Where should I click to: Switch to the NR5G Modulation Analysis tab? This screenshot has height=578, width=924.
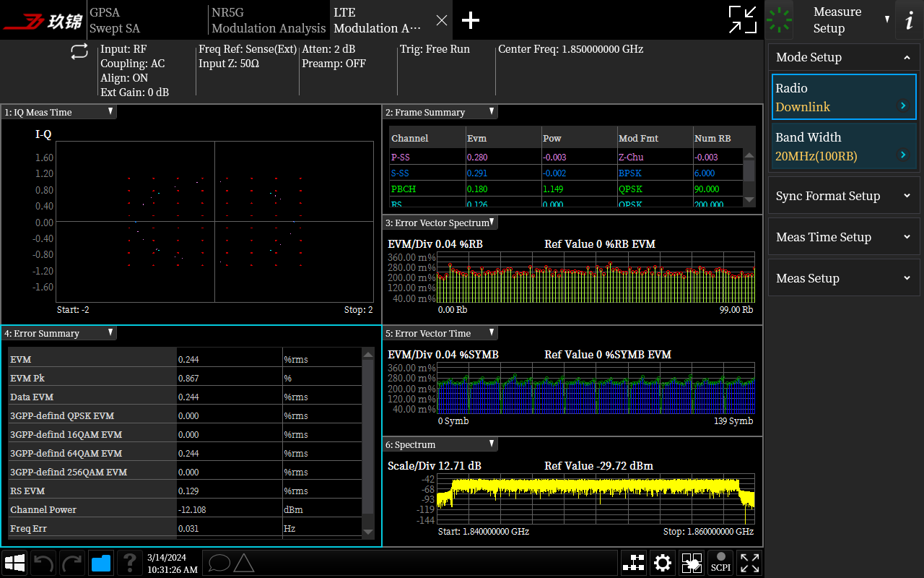click(269, 20)
